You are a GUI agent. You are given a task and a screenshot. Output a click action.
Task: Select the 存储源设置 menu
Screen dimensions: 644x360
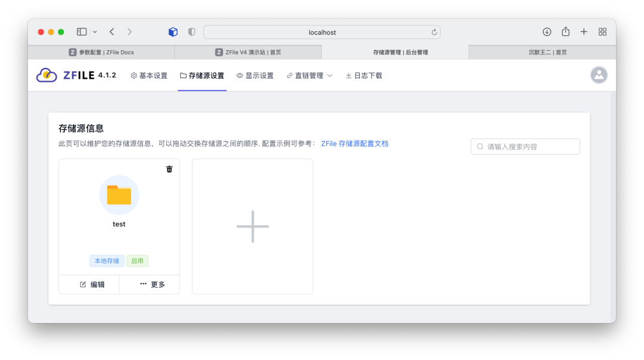(202, 76)
